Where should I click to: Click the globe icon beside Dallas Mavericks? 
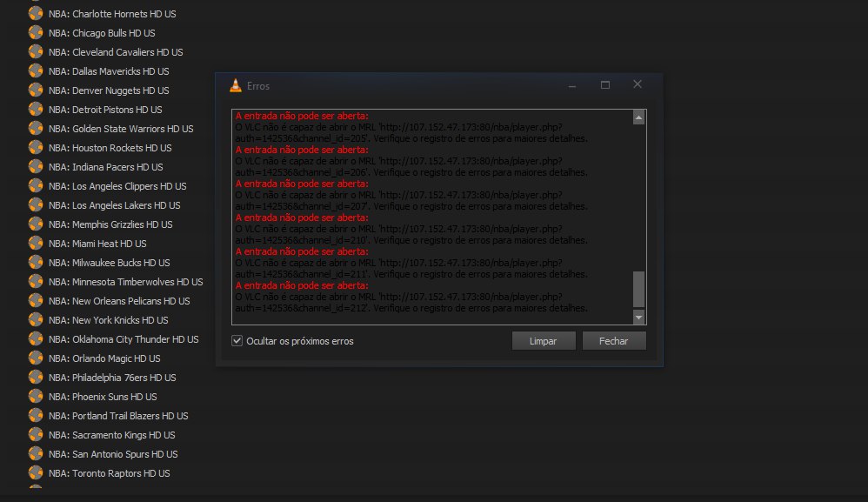(36, 70)
